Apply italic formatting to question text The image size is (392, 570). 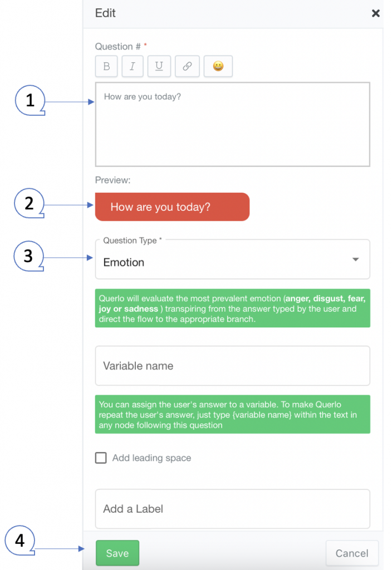coord(133,66)
